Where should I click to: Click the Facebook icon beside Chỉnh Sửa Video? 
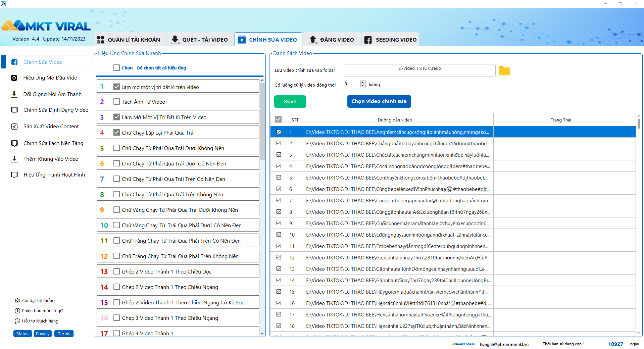tap(14, 62)
